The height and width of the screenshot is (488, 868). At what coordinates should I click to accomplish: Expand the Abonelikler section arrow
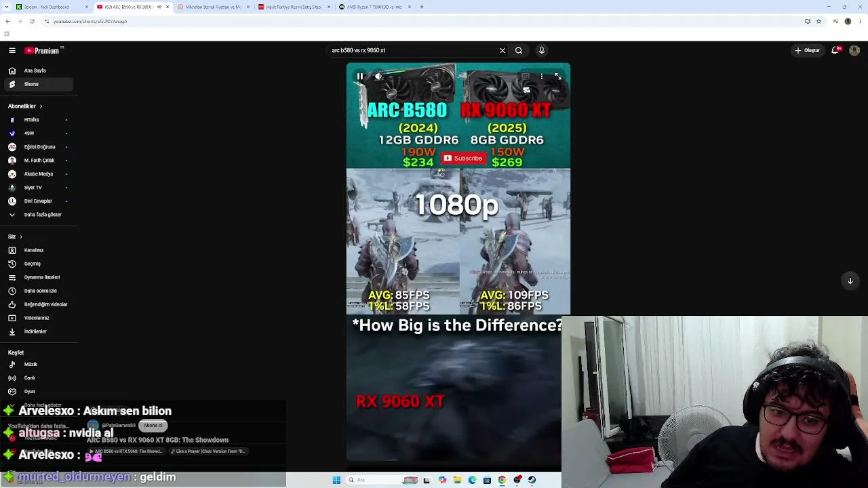(x=41, y=106)
